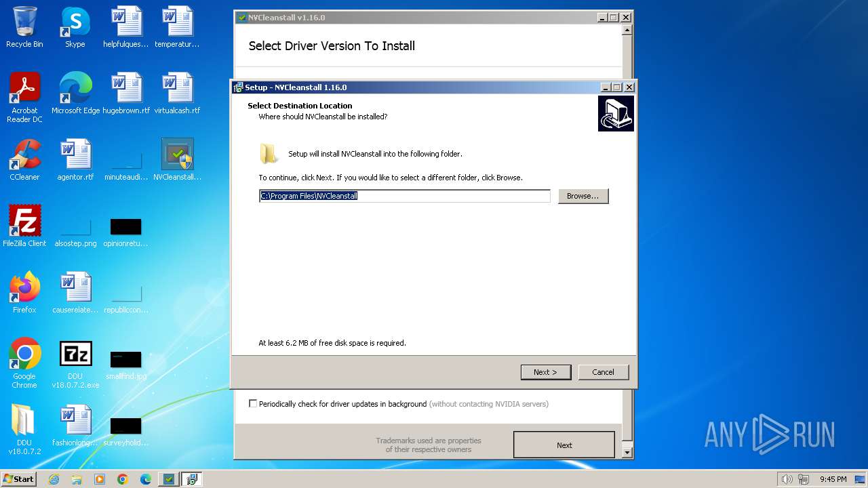The image size is (868, 488).
Task: Click NVCleanstall window scrollbar down arrow
Action: pos(627,452)
